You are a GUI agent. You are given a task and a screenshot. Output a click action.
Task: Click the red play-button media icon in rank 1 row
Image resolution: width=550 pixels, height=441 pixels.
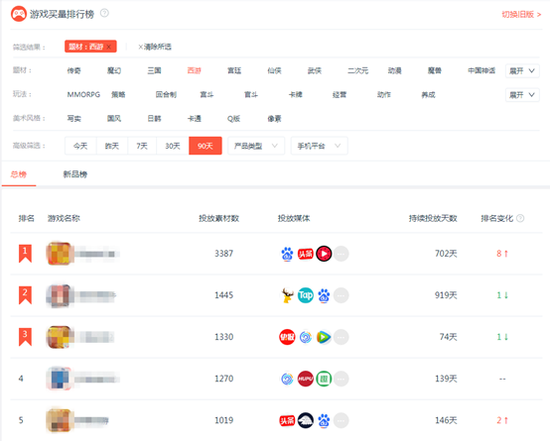(x=324, y=254)
